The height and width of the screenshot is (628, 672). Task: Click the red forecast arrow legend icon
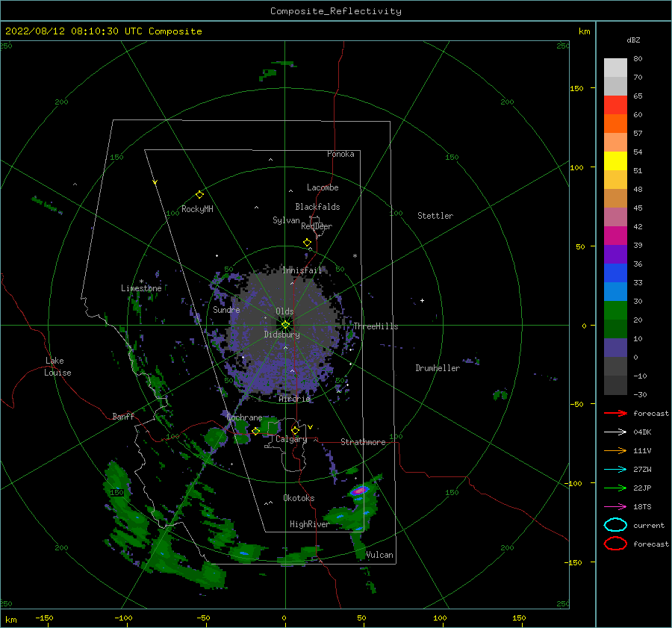point(615,413)
